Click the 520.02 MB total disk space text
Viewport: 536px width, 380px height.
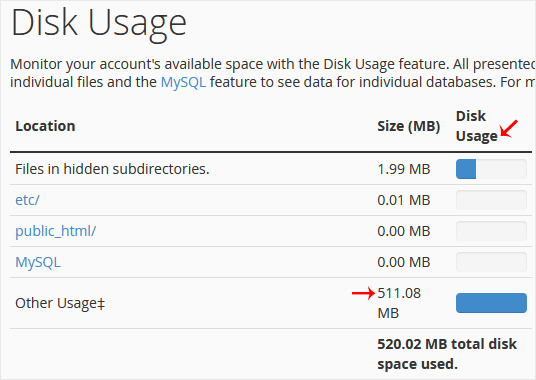pos(447,354)
